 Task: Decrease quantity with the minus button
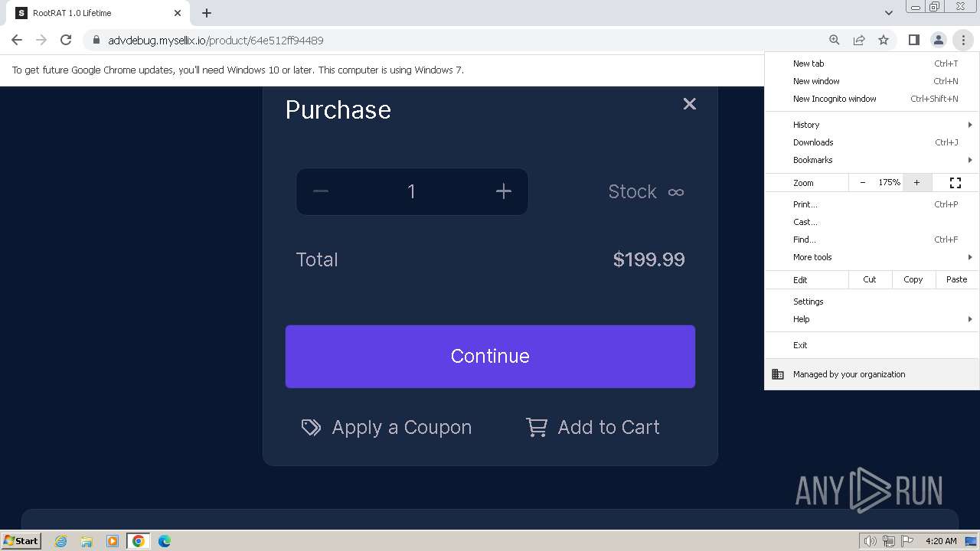click(321, 191)
